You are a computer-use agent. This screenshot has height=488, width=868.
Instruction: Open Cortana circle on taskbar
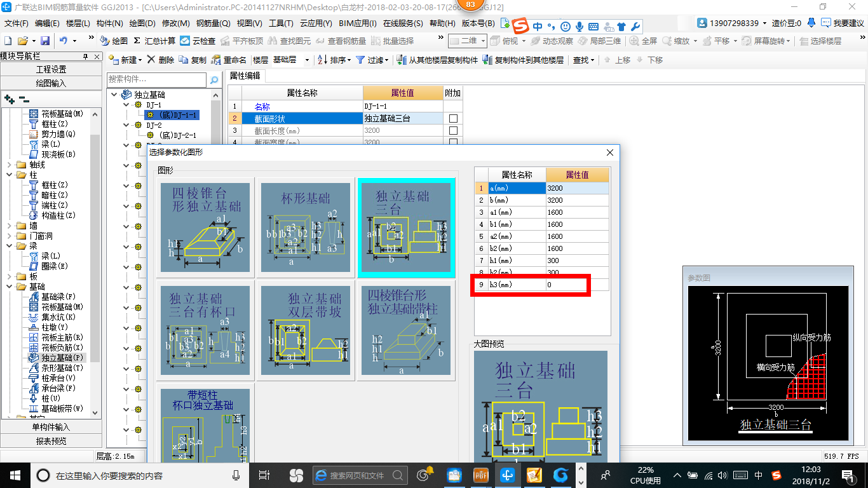pos(43,475)
